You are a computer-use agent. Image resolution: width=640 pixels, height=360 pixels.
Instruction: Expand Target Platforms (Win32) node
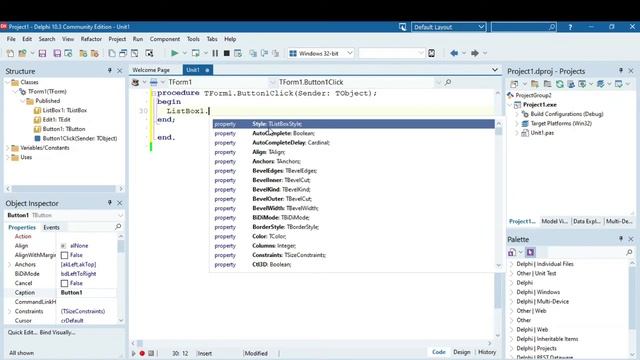(x=517, y=123)
